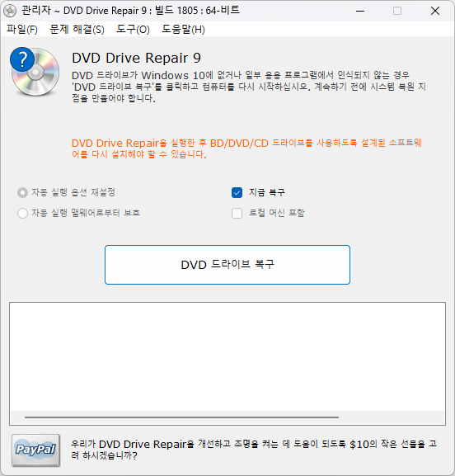Open the 도구(O) menu
Image resolution: width=455 pixels, height=476 pixels.
click(x=133, y=30)
